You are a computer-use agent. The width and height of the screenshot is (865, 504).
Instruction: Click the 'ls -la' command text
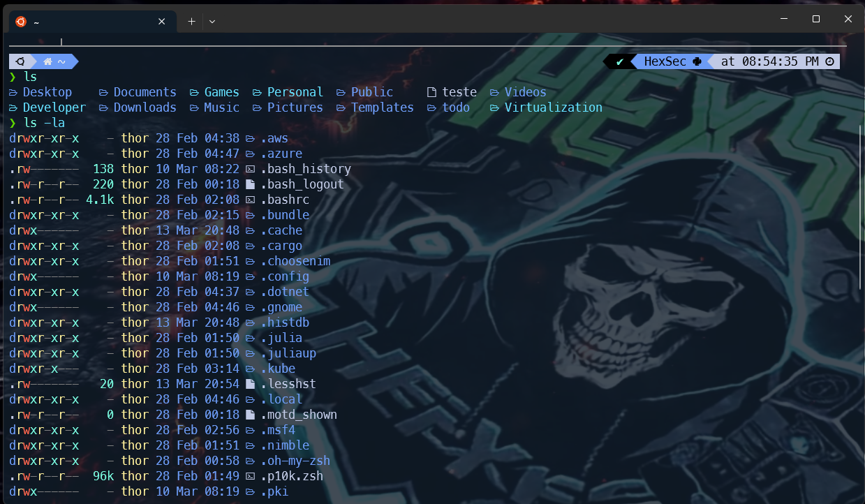(x=44, y=123)
